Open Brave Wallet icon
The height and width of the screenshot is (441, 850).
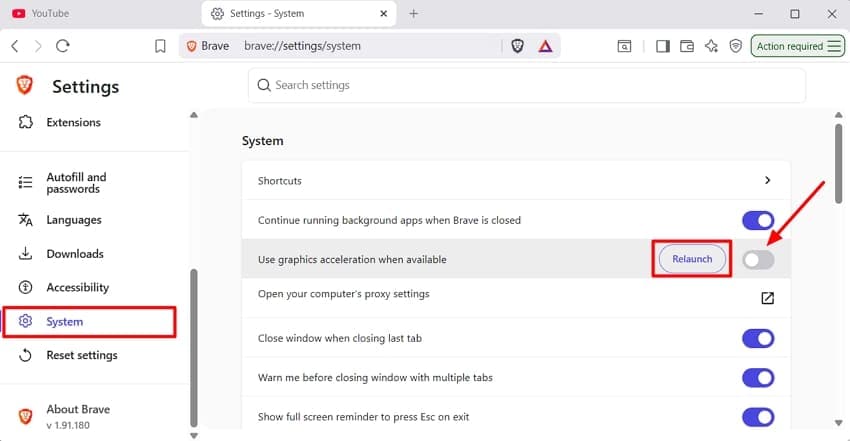coord(687,46)
